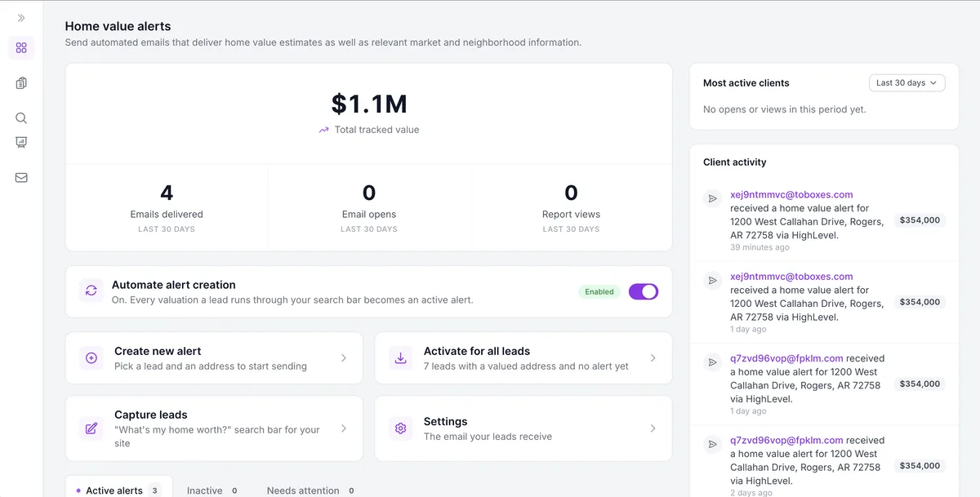Click send icon on q7zvd96vop 1 day ago activity
980x497 pixels.
713,362
